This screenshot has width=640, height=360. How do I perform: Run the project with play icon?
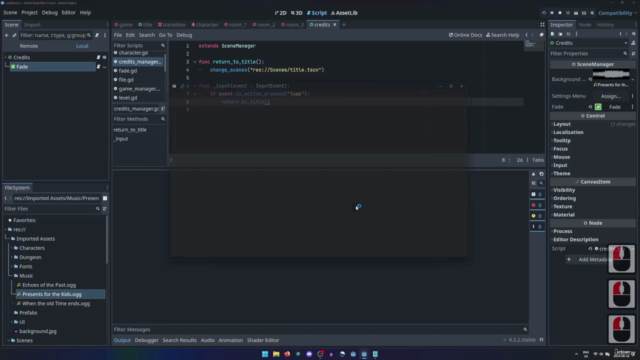click(544, 13)
